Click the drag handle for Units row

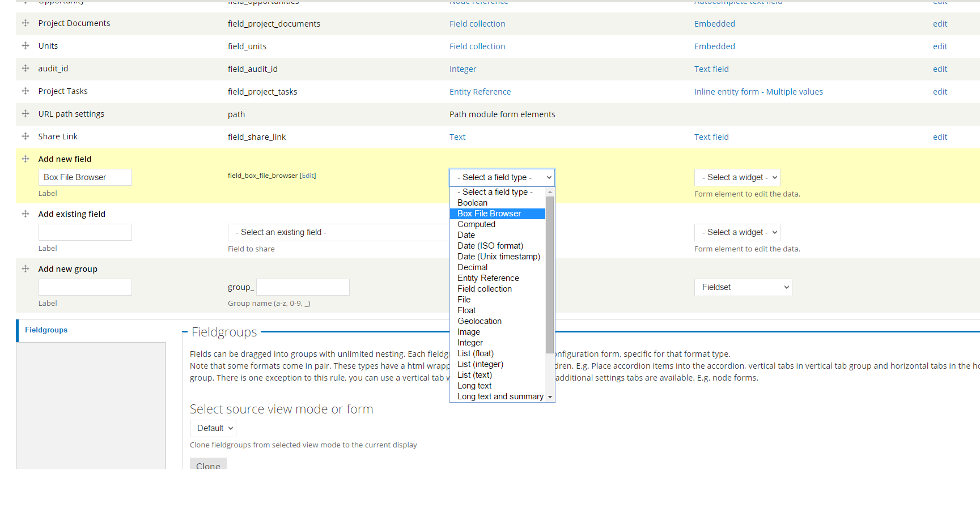pyautogui.click(x=26, y=45)
